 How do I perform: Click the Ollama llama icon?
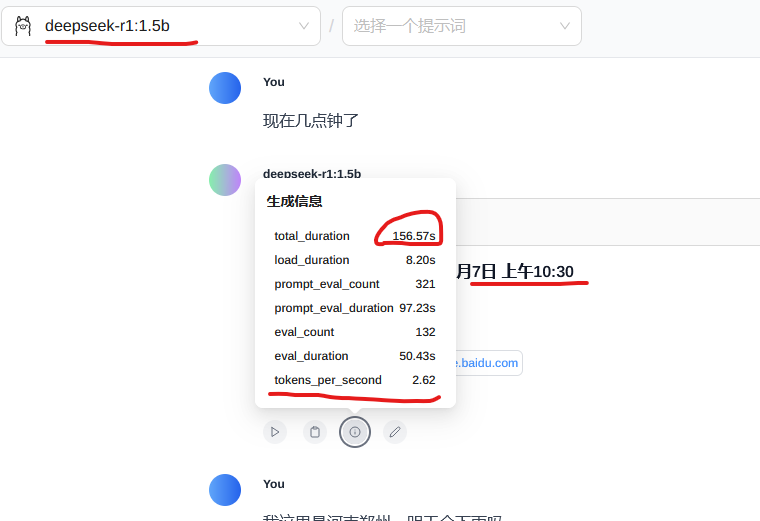click(23, 26)
